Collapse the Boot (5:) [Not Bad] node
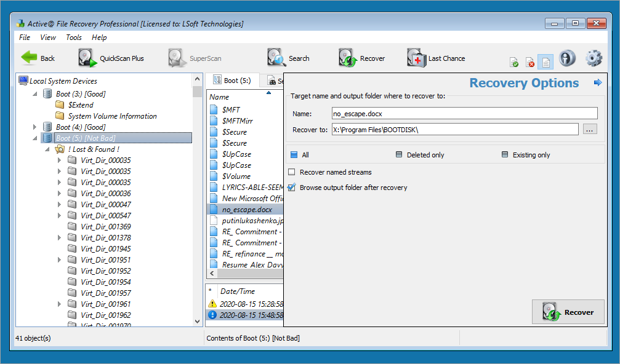 pyautogui.click(x=35, y=138)
